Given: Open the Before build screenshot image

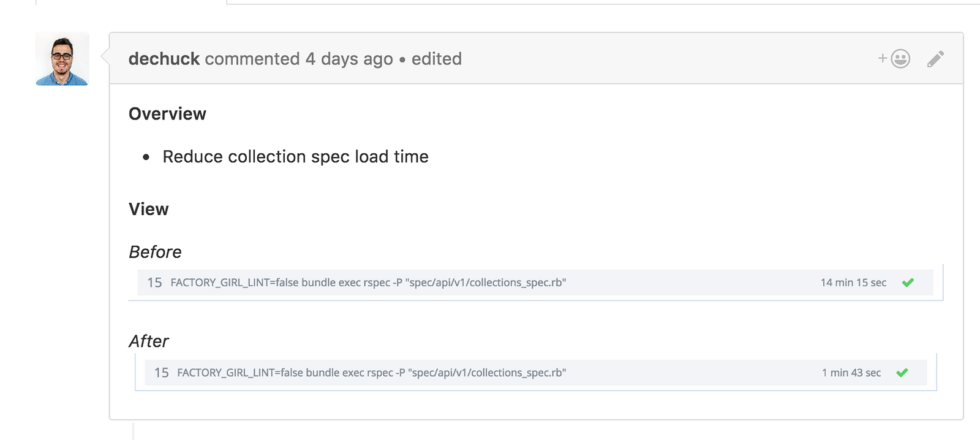Looking at the screenshot, I should tap(535, 283).
